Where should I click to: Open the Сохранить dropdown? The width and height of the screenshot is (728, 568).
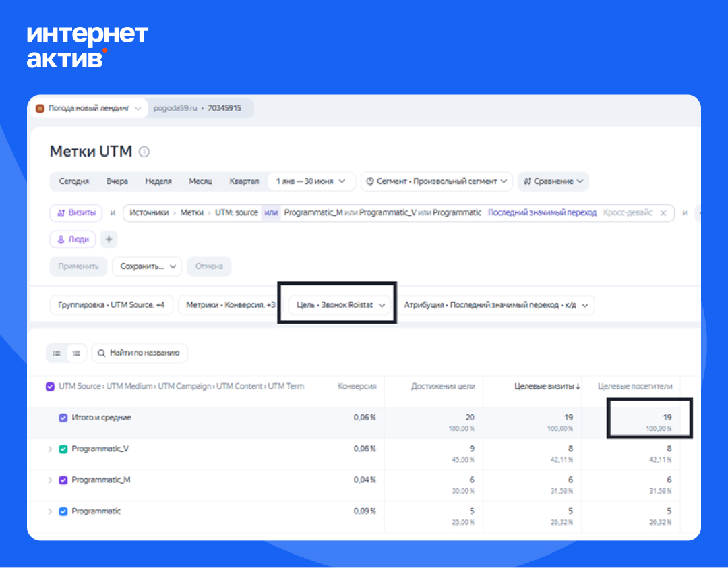[147, 266]
